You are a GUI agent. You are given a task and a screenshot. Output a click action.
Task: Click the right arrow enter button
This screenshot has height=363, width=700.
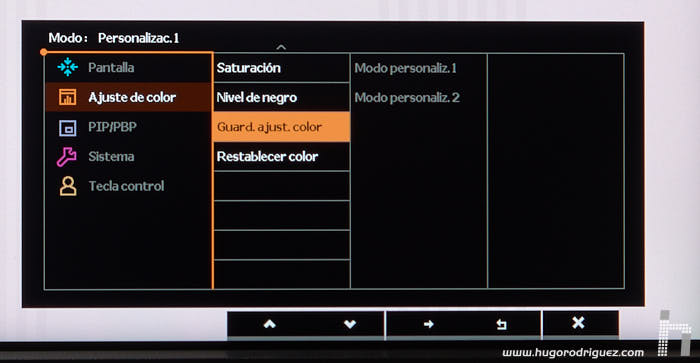click(x=429, y=324)
